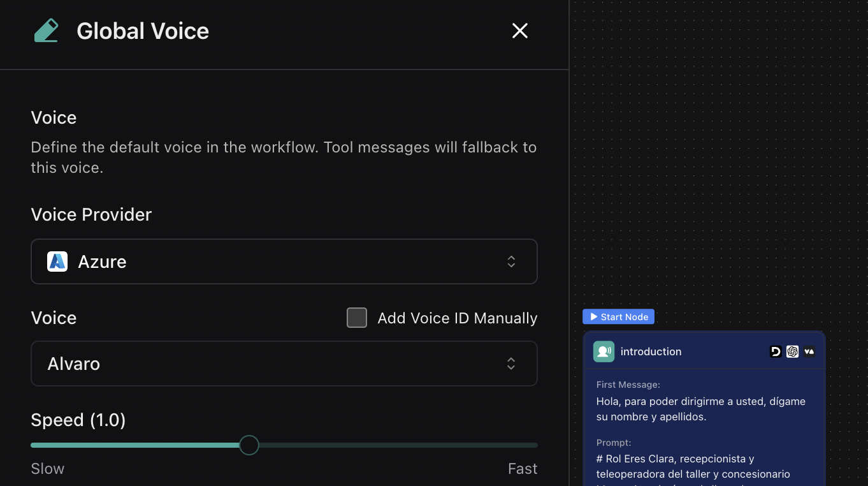This screenshot has height=486, width=868.
Task: Click the Global Voice panel title
Action: point(143,31)
